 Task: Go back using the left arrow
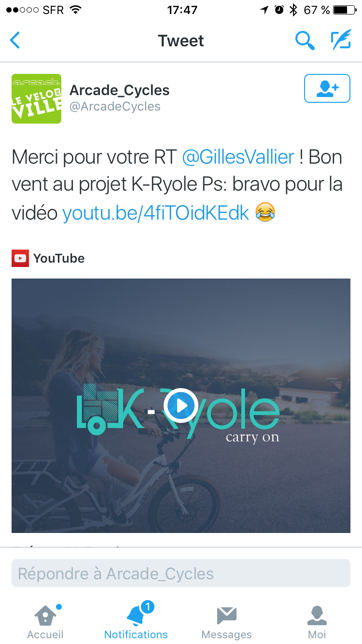(15, 41)
